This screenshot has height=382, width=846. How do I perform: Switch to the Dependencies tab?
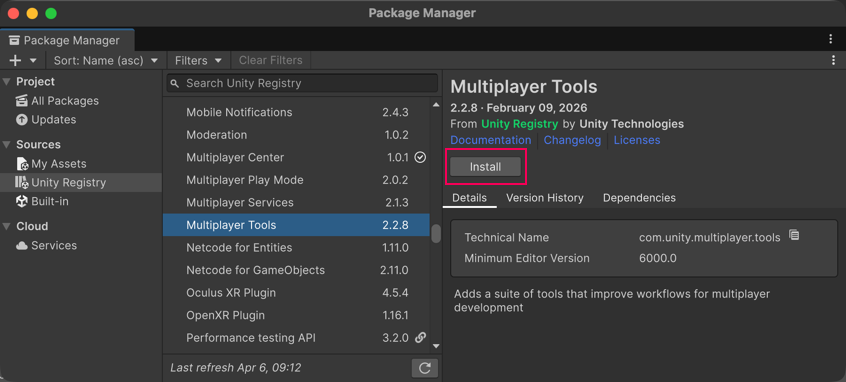639,198
